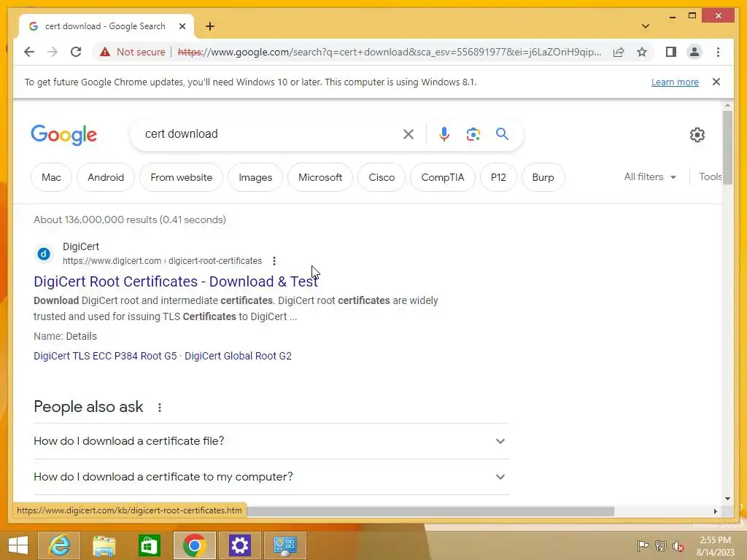Open a new tab with the plus button
The width and height of the screenshot is (747, 560).
click(x=210, y=26)
